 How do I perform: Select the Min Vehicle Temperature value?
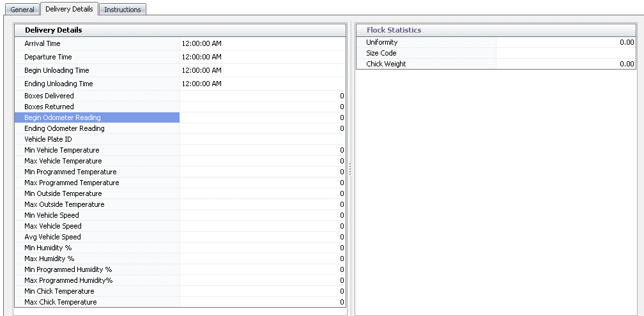[x=262, y=150]
